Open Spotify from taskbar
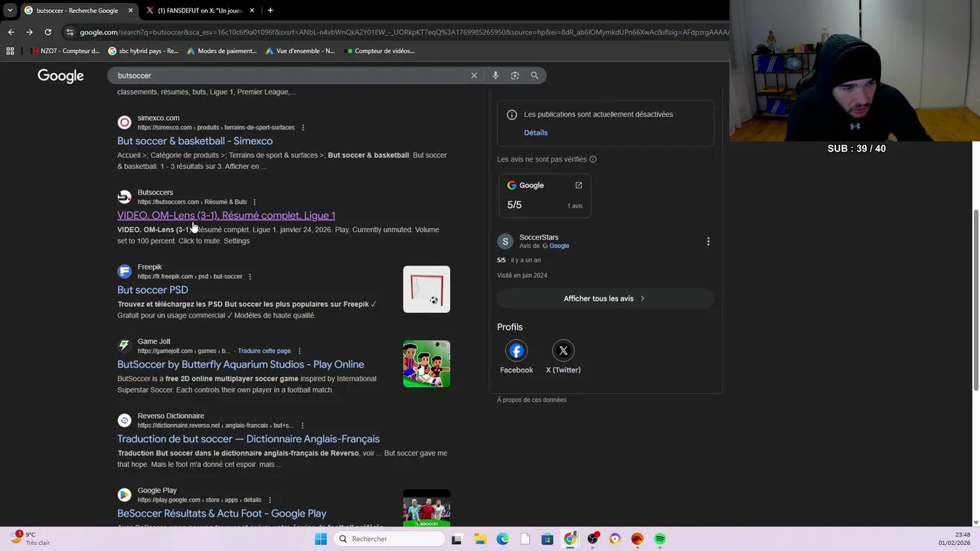This screenshot has width=980, height=551. tap(660, 539)
